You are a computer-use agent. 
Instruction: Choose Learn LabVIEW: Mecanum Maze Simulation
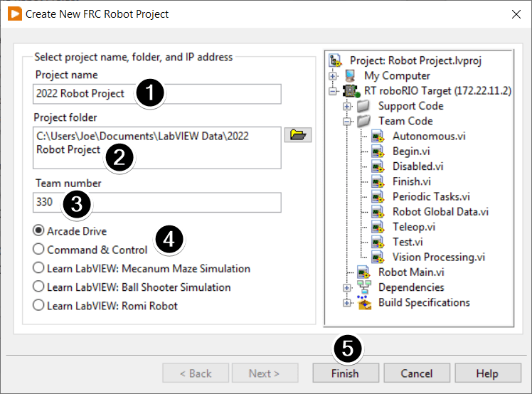click(38, 268)
